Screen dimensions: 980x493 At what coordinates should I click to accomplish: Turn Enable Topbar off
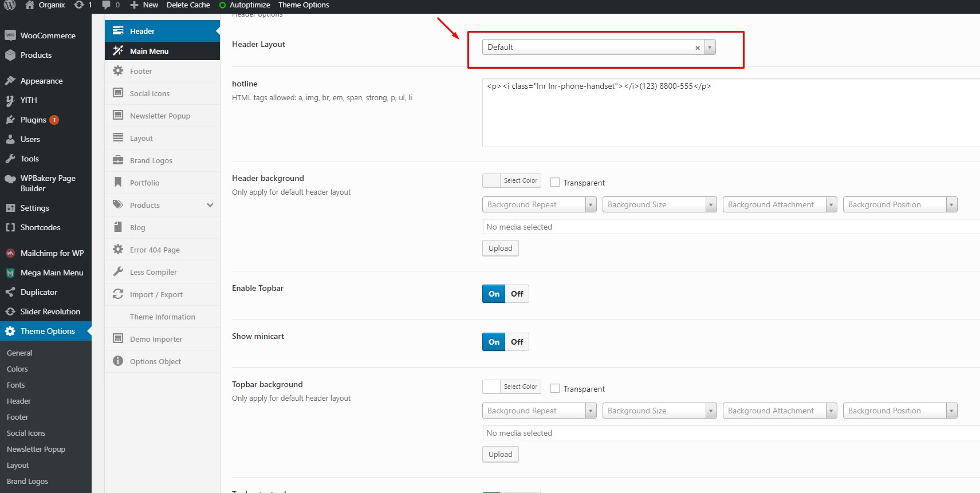tap(517, 294)
